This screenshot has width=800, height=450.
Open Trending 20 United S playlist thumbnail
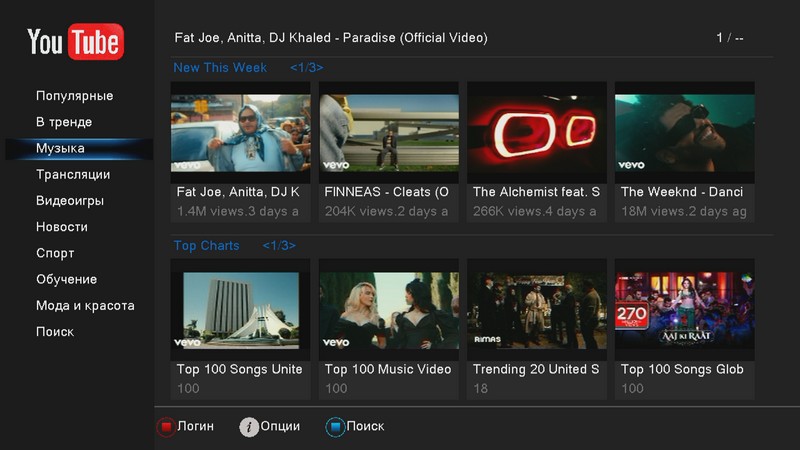537,310
